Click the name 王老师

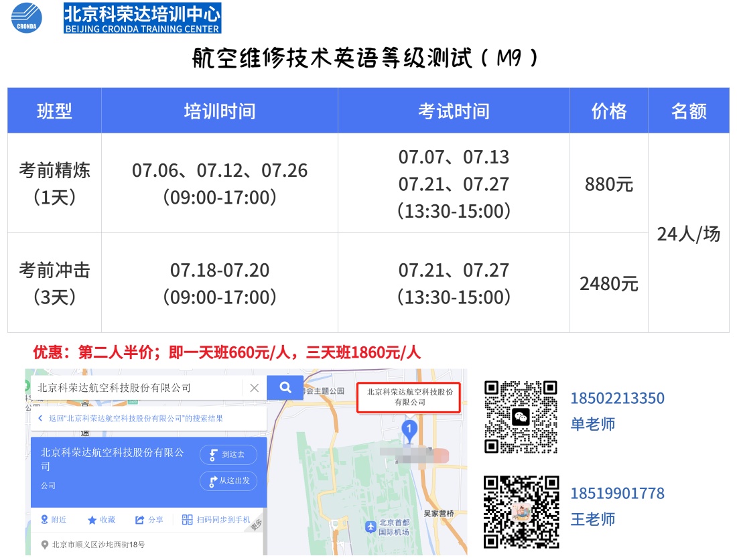(x=593, y=519)
